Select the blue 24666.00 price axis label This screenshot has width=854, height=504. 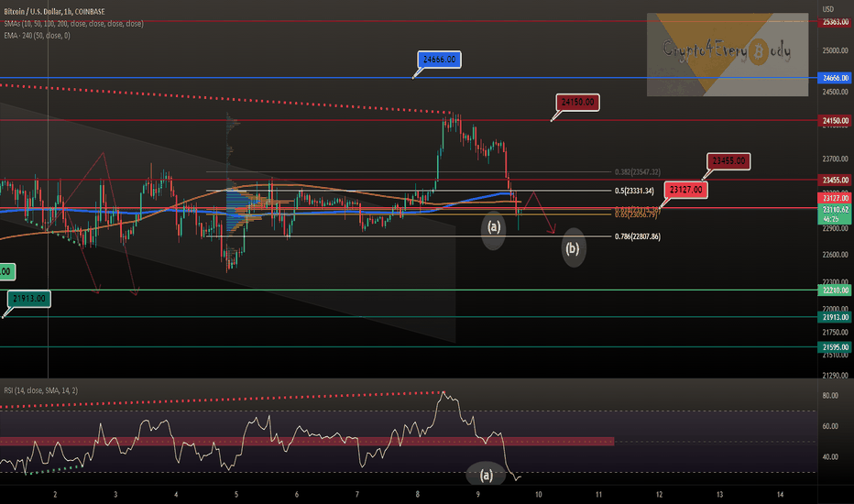836,78
